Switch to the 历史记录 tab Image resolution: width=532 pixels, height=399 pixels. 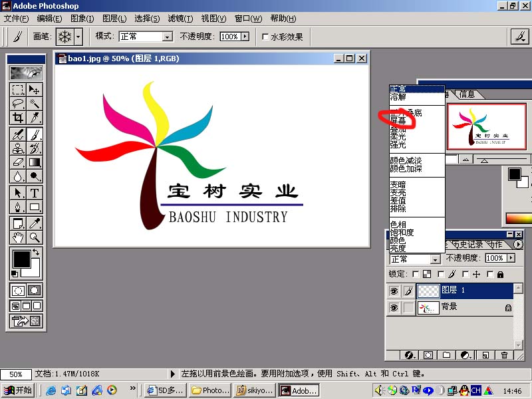(467, 244)
